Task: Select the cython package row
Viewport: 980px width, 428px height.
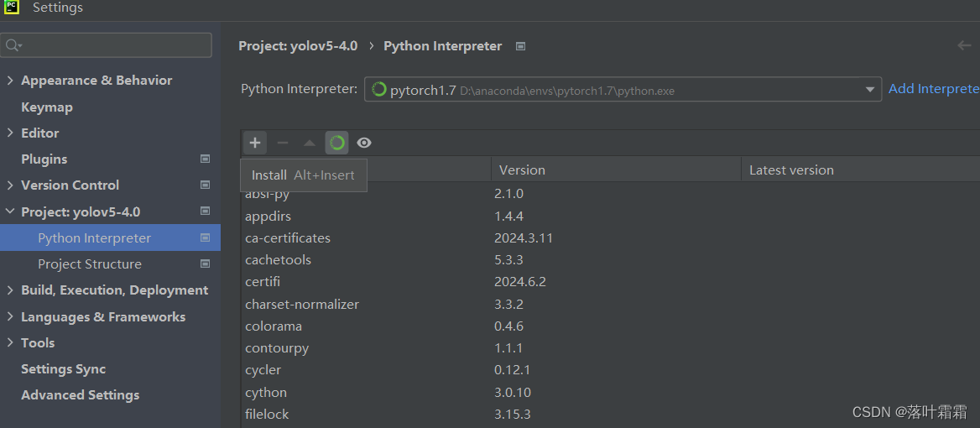Action: pos(610,393)
